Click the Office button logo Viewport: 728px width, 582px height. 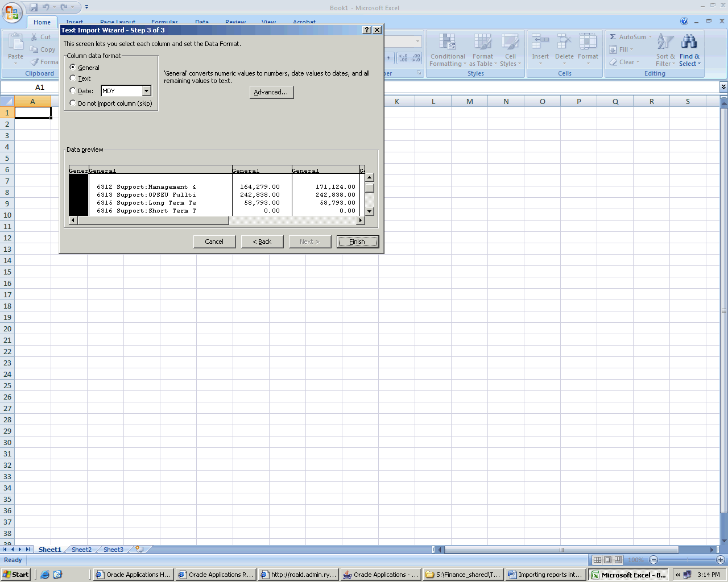[x=12, y=13]
